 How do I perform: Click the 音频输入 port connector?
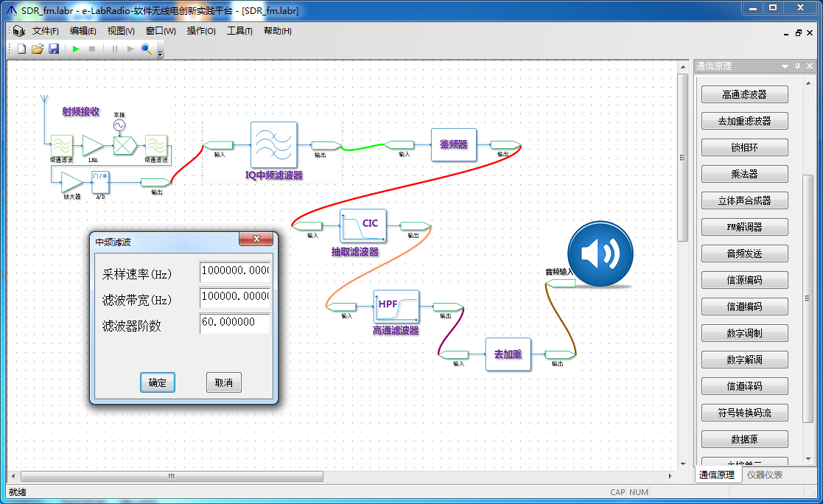point(560,283)
